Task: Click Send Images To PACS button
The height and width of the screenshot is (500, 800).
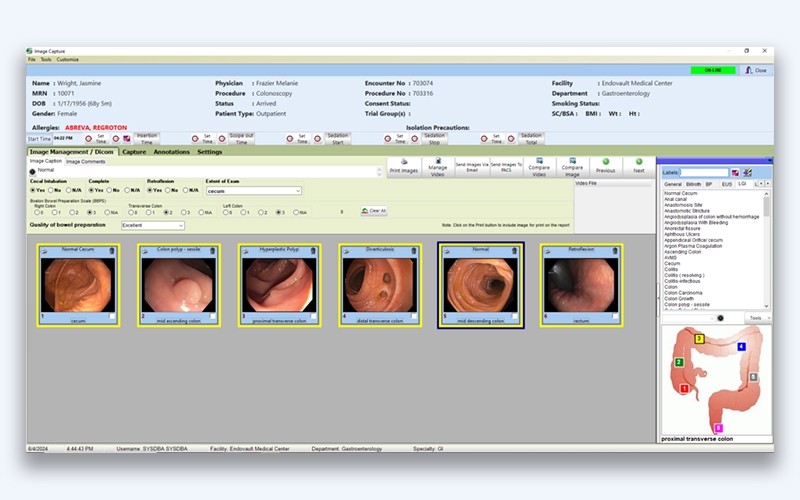Action: [505, 166]
